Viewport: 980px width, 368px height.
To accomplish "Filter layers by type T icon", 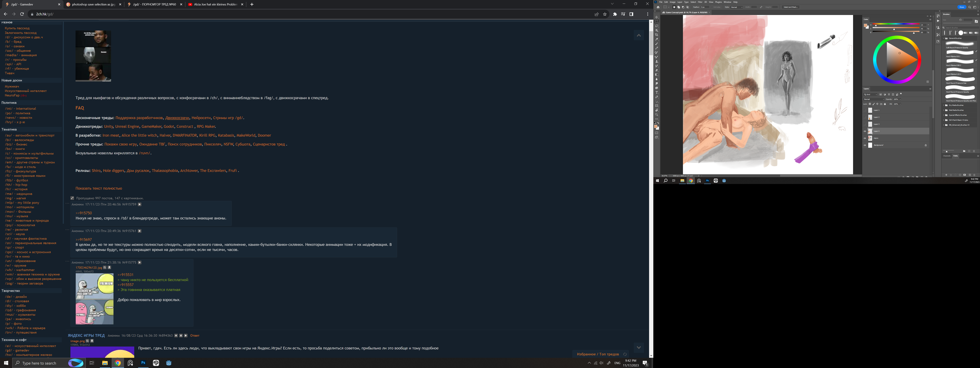I will click(x=889, y=95).
